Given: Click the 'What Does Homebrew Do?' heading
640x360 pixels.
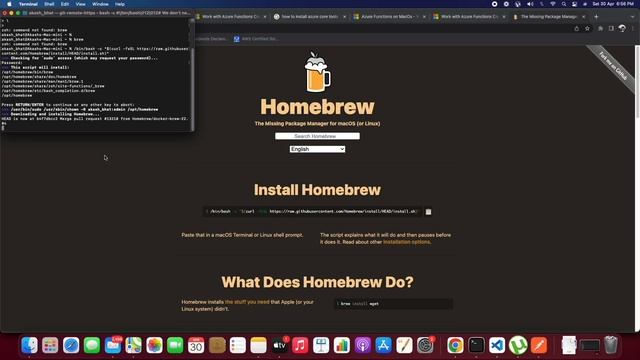Looking at the screenshot, I should click(317, 282).
